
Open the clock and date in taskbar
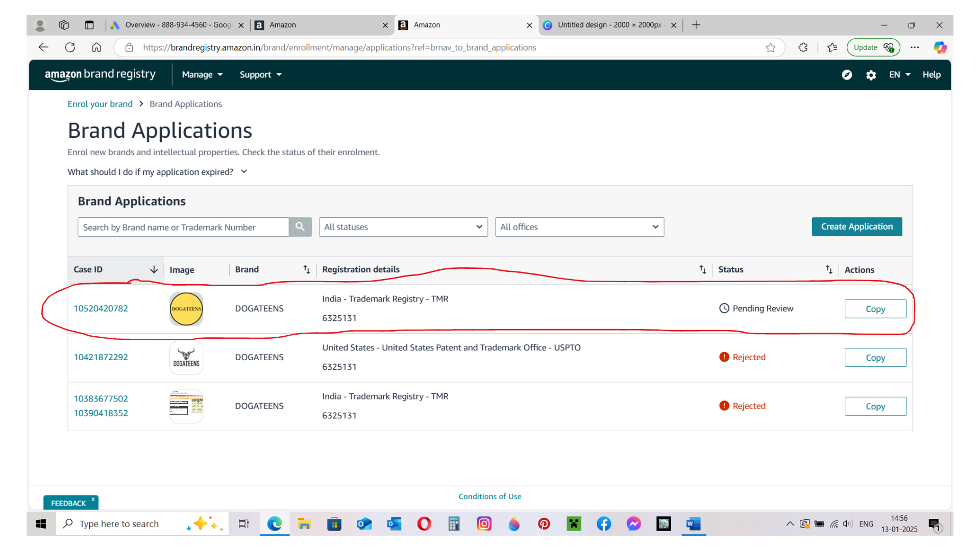point(899,524)
